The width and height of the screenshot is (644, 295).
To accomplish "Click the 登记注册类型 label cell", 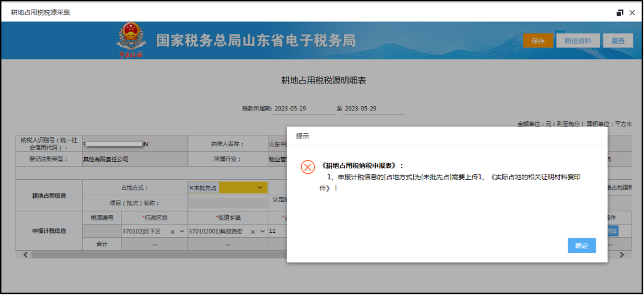I will [x=49, y=159].
